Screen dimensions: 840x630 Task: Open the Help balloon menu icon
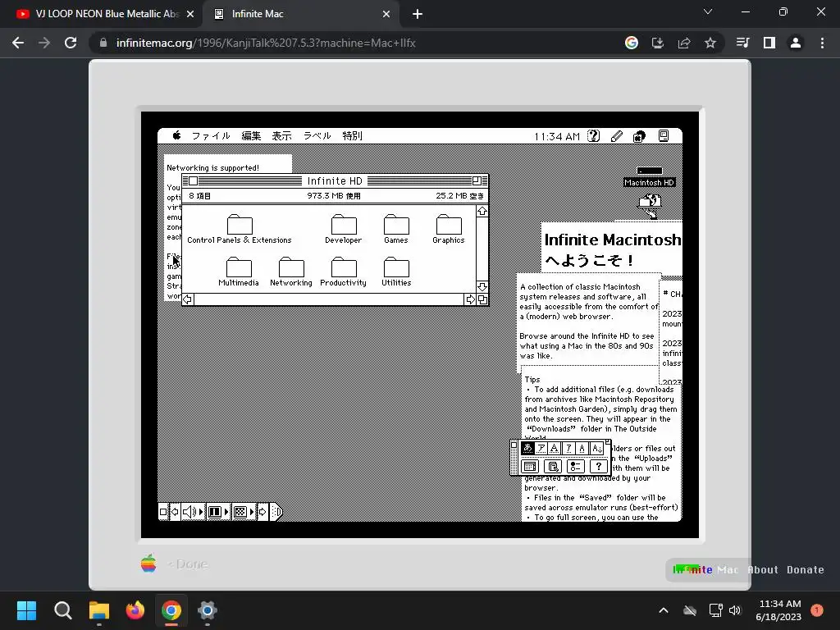tap(594, 136)
